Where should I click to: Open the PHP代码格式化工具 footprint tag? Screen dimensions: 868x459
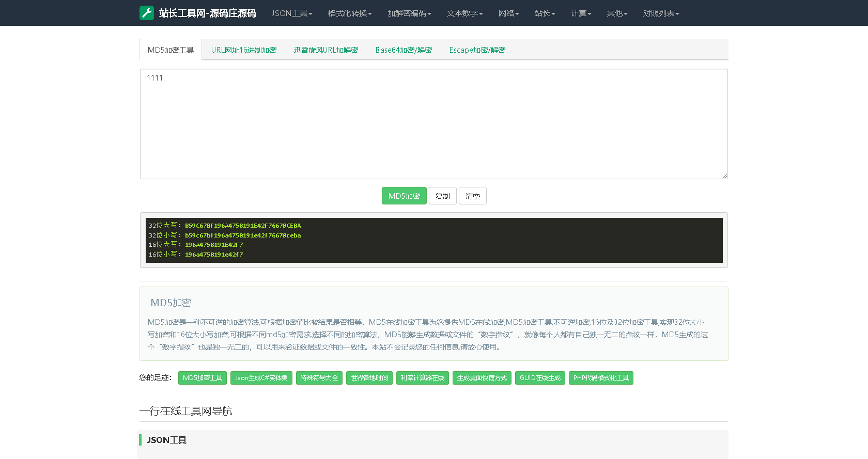pyautogui.click(x=601, y=378)
